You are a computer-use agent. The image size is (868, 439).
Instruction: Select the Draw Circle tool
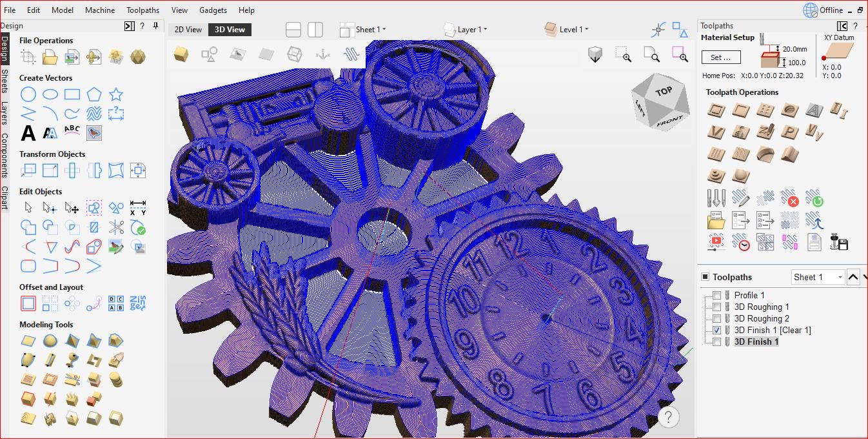pos(28,94)
